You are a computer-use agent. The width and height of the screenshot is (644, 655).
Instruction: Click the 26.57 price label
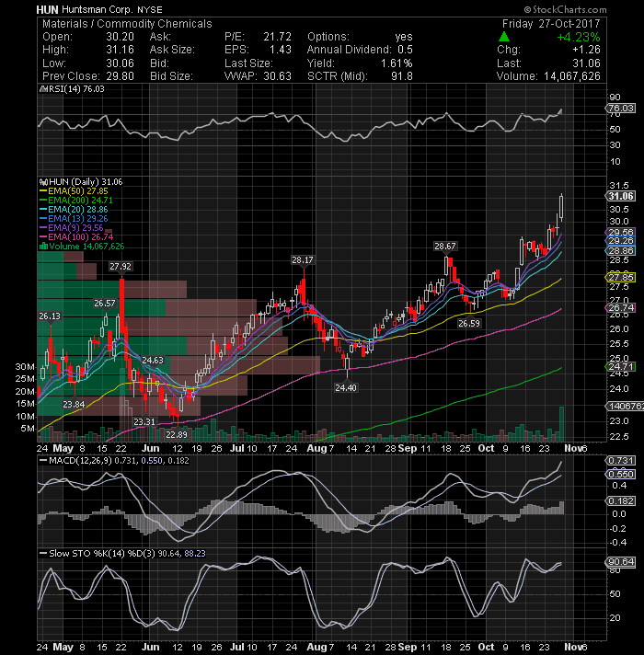(104, 304)
